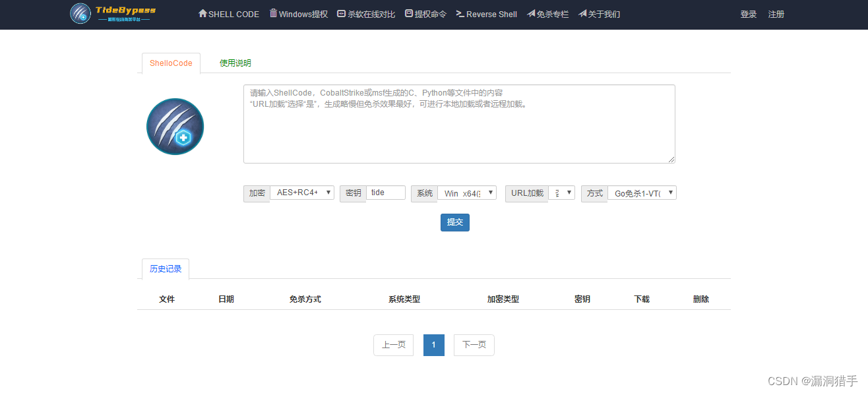The width and height of the screenshot is (868, 393).
Task: Click the TideBypass logo in navbar
Action: pos(113,13)
